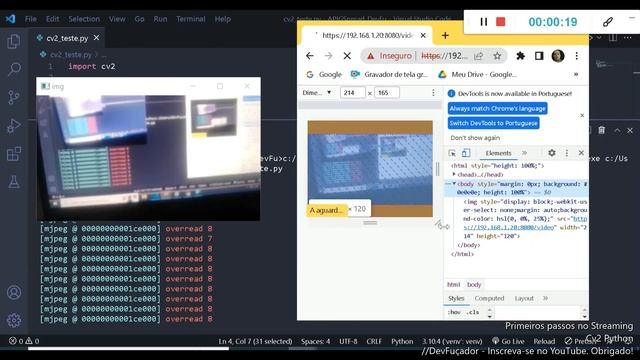Share this page icon in address bar
The width and height of the screenshot is (640, 360).
478,56
